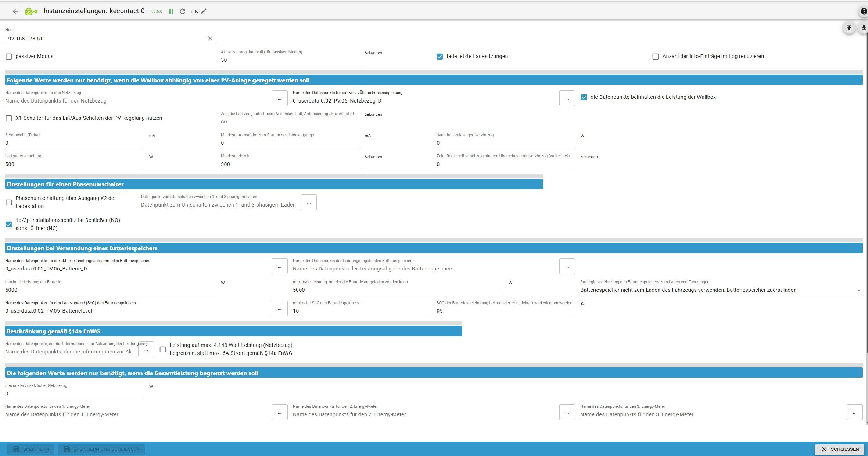Click the Speichern button

[x=31, y=449]
